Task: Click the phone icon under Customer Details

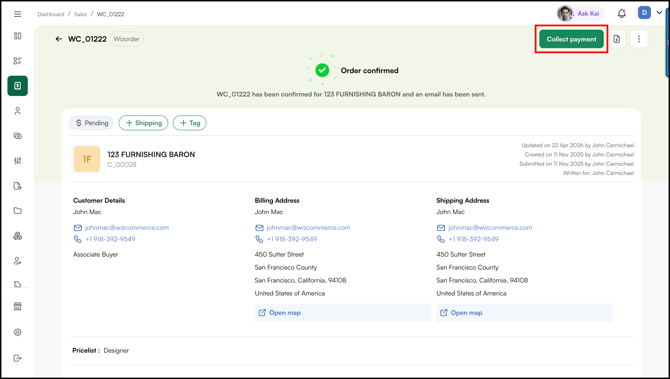Action: click(78, 239)
